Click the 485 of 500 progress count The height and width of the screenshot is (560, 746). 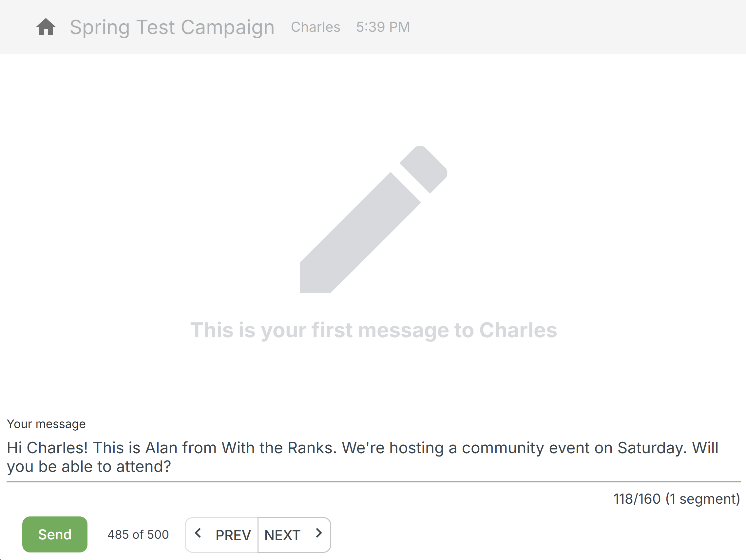pyautogui.click(x=138, y=535)
